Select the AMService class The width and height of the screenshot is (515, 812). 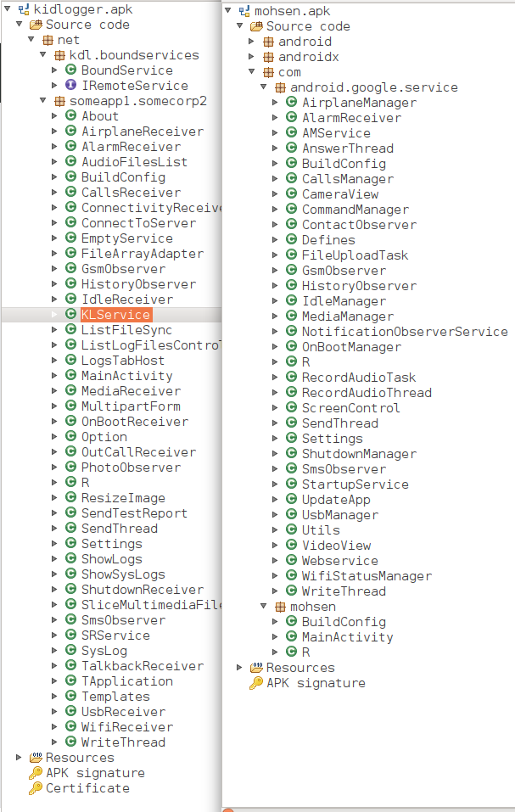tap(337, 133)
